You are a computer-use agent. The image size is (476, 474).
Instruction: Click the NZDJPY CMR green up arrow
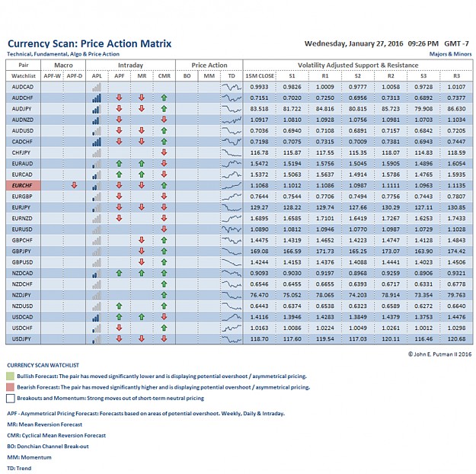coord(164,295)
